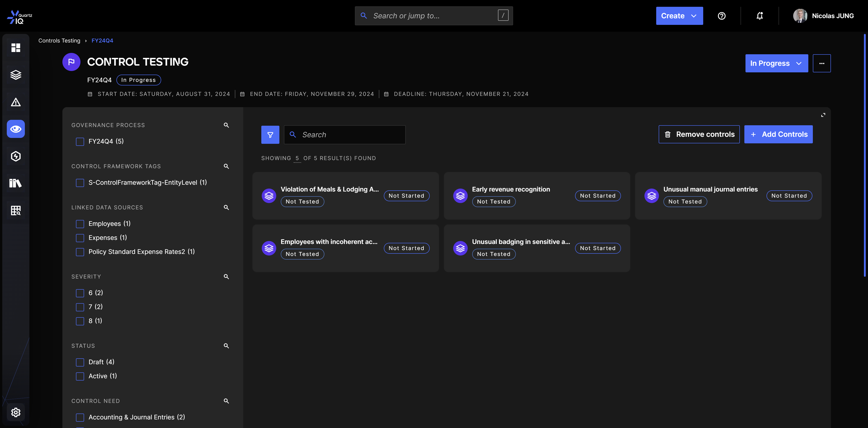868x428 pixels.
Task: Navigate to Controls Testing breadcrumb
Action: coord(59,40)
